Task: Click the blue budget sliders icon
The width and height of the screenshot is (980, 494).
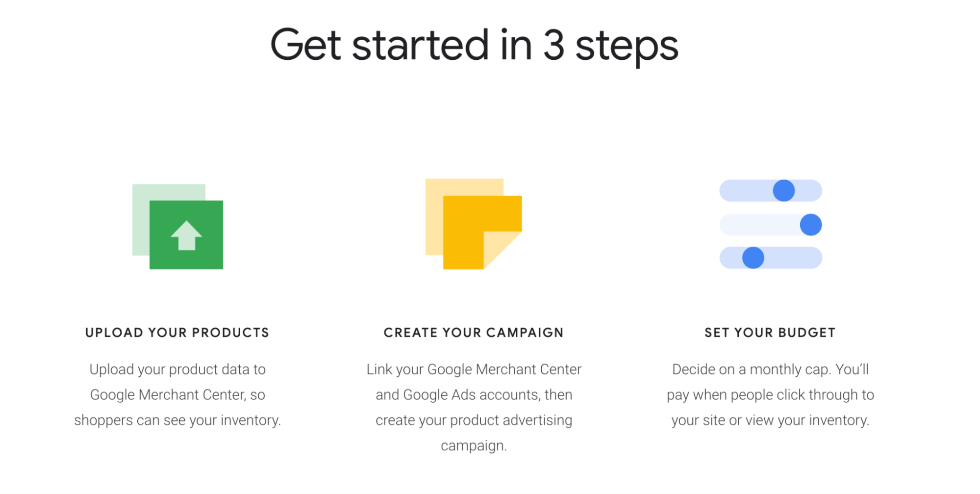Action: click(771, 224)
